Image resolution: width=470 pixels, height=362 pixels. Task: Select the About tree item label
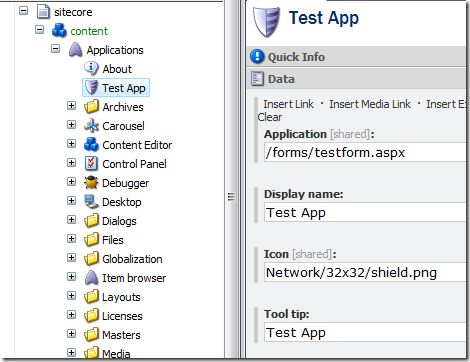[117, 69]
